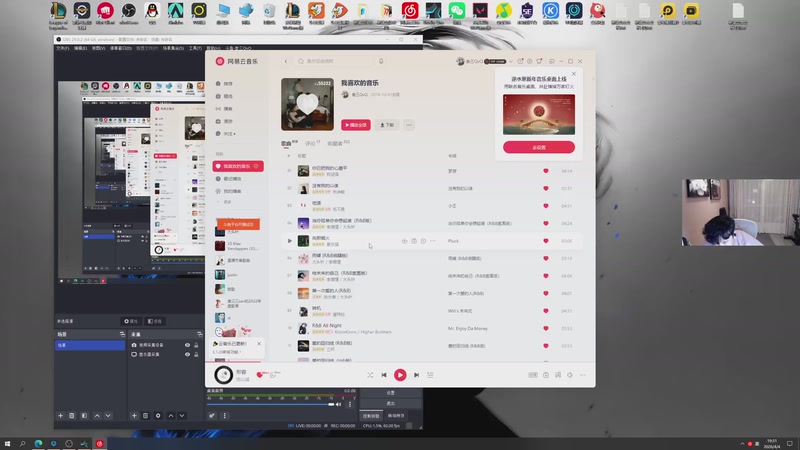Lock the display capture source in OBS
This screenshot has width=800, height=450.
[196, 354]
